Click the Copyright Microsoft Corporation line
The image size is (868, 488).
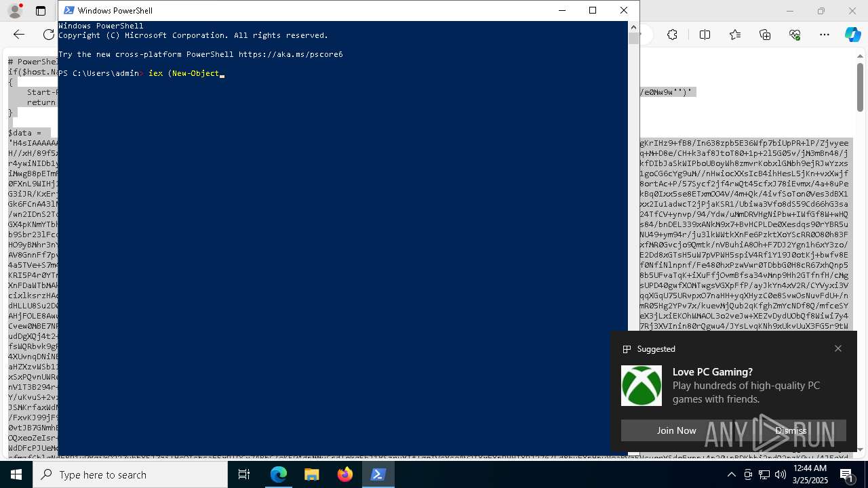193,35
